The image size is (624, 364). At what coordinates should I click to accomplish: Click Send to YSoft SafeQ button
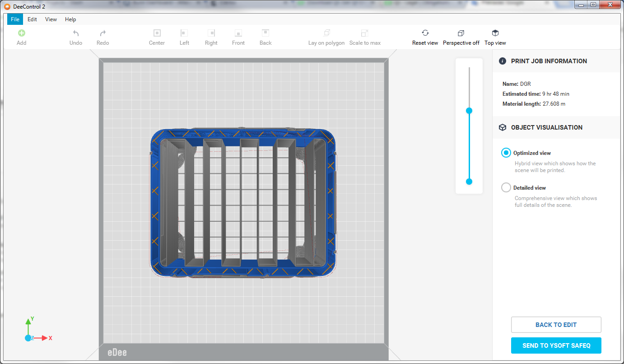click(x=556, y=345)
